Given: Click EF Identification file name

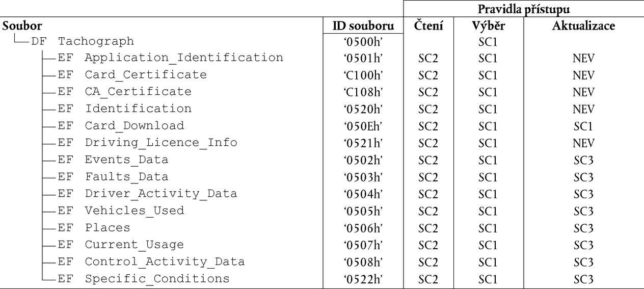Looking at the screenshot, I should click(x=124, y=109).
